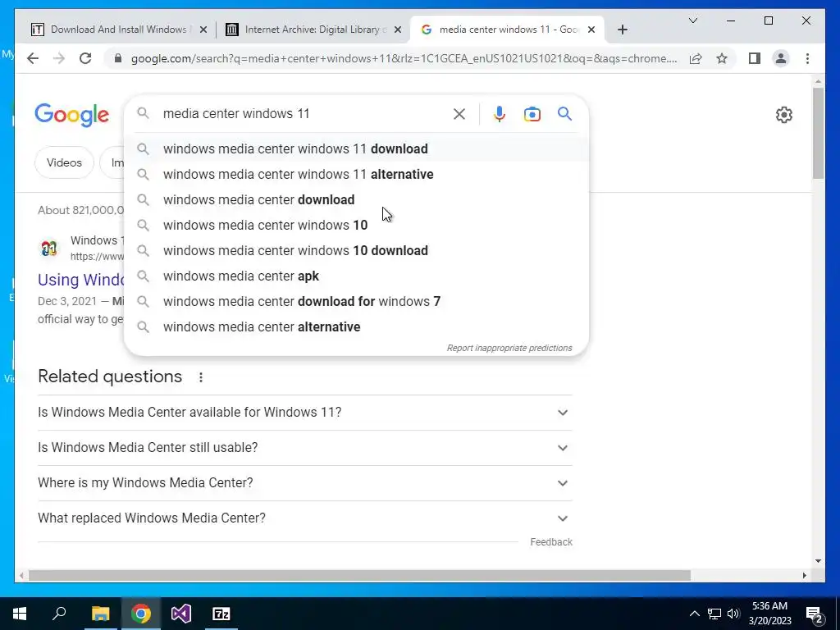840x630 pixels.
Task: Pick suggestion ending in windows 10
Action: click(x=356, y=225)
